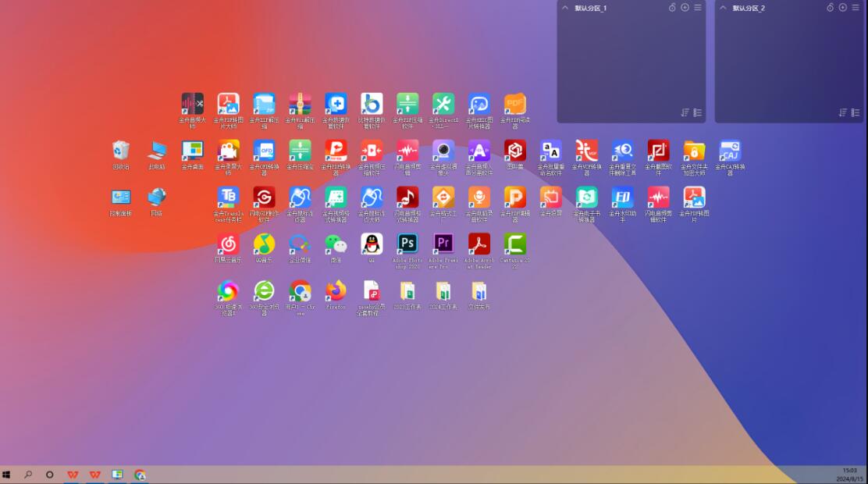Toggle the lock on 默认分区_2 panel
868x484 pixels.
pyautogui.click(x=830, y=8)
